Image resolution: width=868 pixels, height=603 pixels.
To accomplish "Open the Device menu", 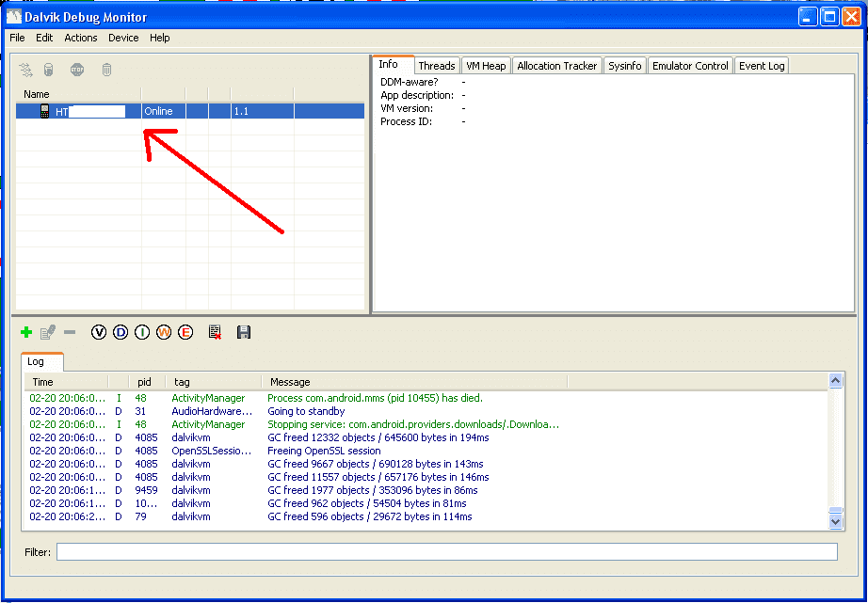I will point(123,38).
